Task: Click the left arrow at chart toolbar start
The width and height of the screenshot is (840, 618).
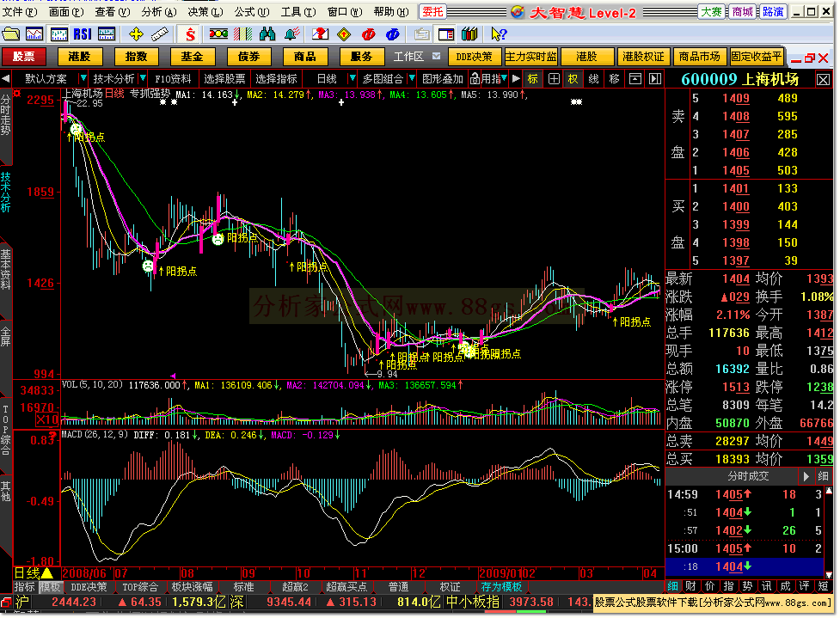Action: coord(5,79)
